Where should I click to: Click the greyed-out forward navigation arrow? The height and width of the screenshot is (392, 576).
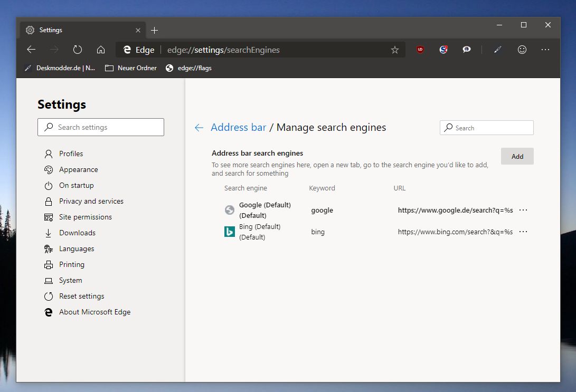pos(54,50)
